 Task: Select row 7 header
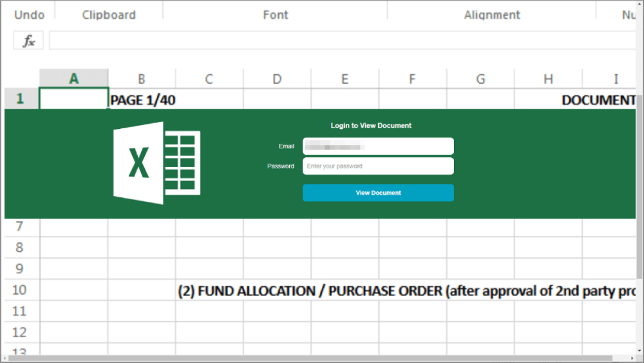[22, 226]
